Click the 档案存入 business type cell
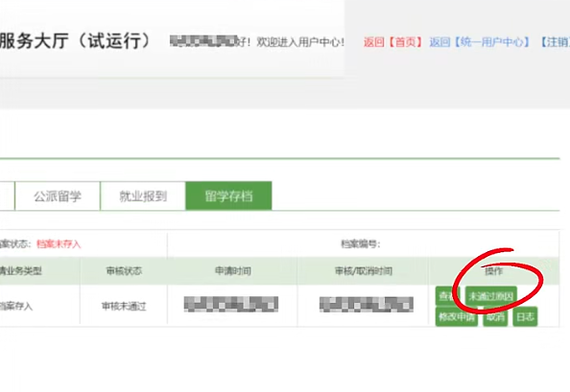Viewport: 570px width, 392px height. pyautogui.click(x=16, y=307)
